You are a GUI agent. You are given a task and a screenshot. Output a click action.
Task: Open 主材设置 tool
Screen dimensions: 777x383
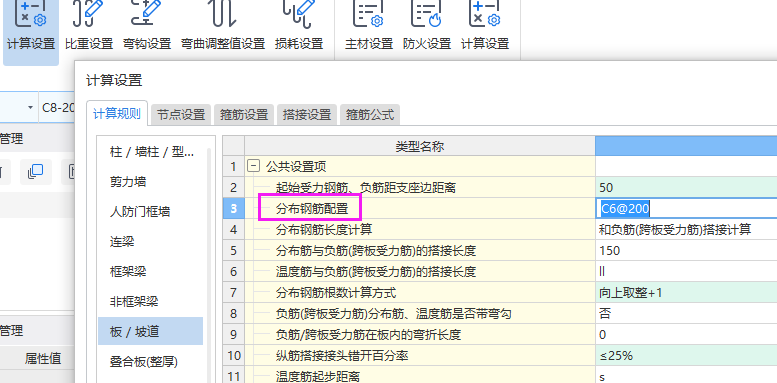pyautogui.click(x=369, y=27)
